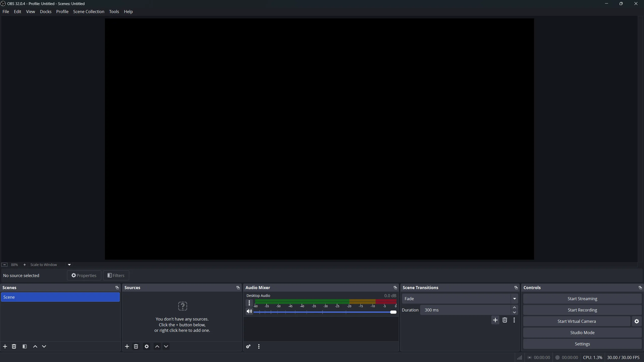Open Scale to Window dropdown arrow
This screenshot has height=362, width=644.
click(69, 265)
